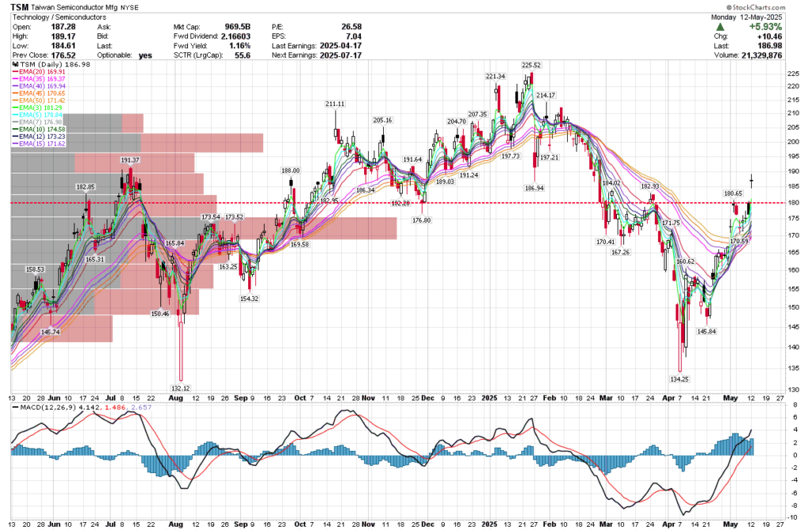Click the cyan EMA(5) legend line marker
This screenshot has height=530, width=812.
(13, 113)
